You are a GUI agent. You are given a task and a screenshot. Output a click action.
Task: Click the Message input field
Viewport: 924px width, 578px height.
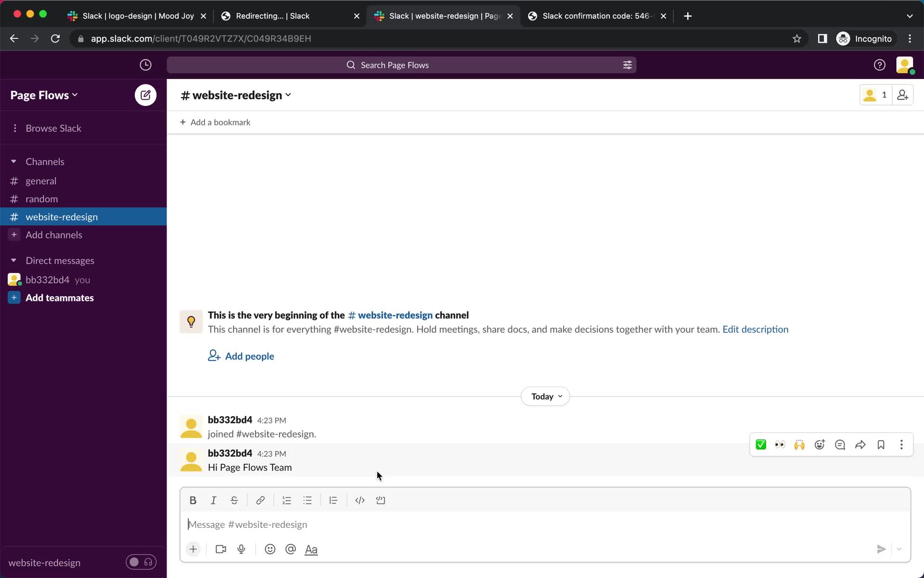[544, 524]
